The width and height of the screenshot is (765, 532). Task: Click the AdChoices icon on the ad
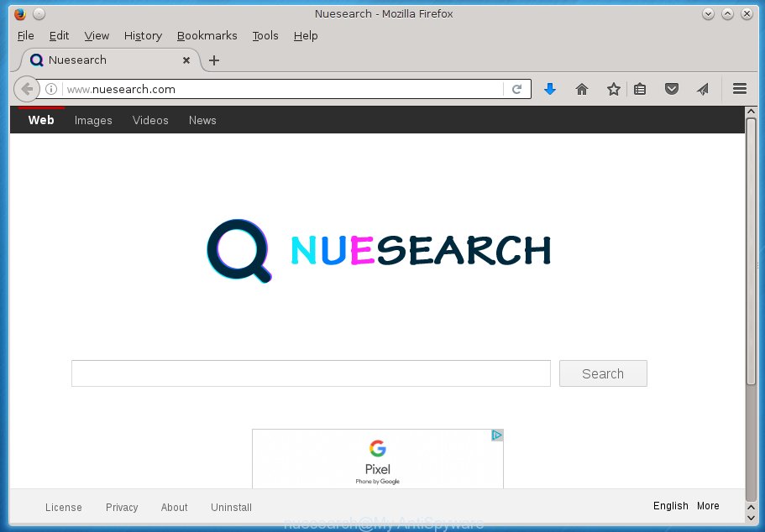(x=496, y=435)
